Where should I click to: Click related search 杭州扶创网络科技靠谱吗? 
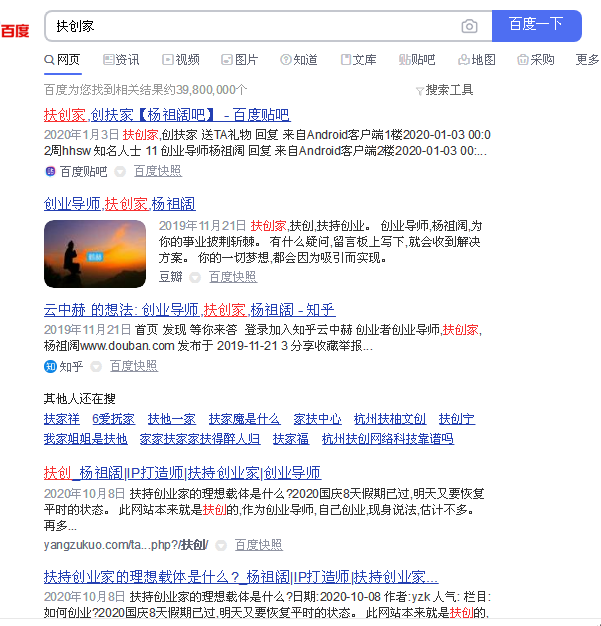[x=388, y=439]
